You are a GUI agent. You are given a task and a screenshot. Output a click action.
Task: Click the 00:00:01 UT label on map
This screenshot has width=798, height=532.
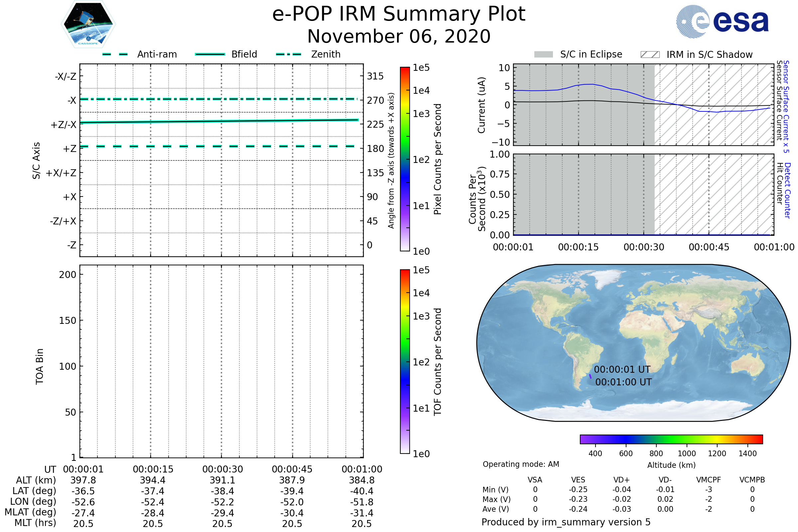click(x=622, y=369)
